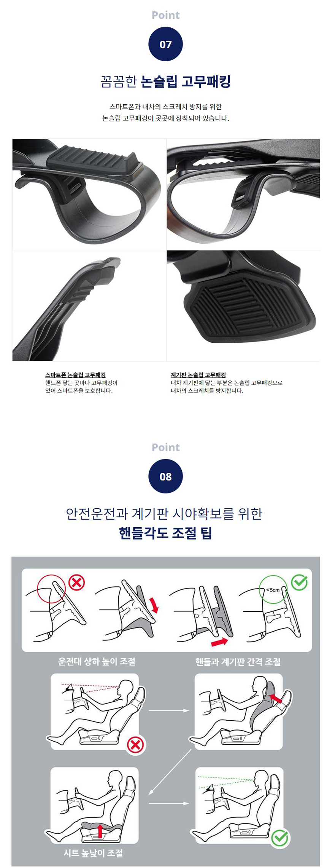
Task: Open the bottom-left holder arm photo
Action: 89,306
